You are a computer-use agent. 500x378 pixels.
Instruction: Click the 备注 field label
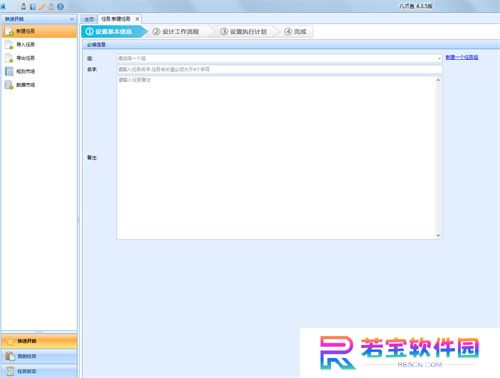[x=92, y=158]
